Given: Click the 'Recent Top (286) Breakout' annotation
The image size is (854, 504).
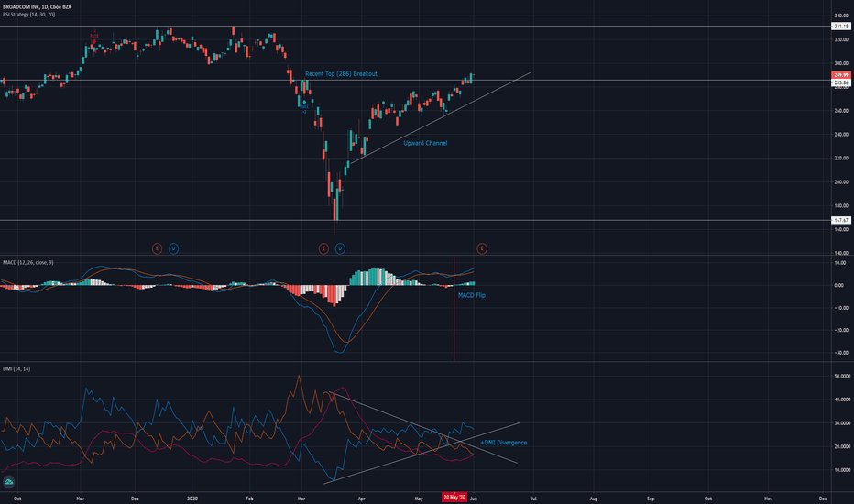Looking at the screenshot, I should pos(341,73).
